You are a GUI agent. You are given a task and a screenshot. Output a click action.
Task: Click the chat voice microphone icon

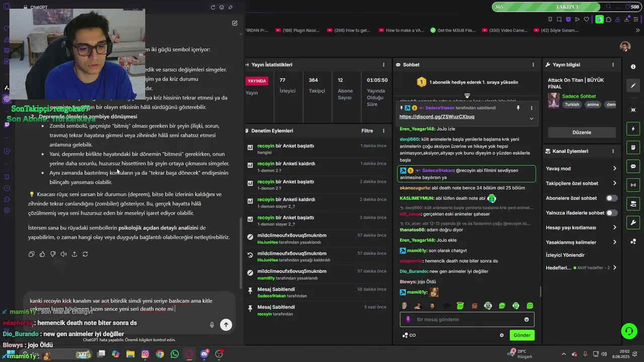click(x=408, y=320)
